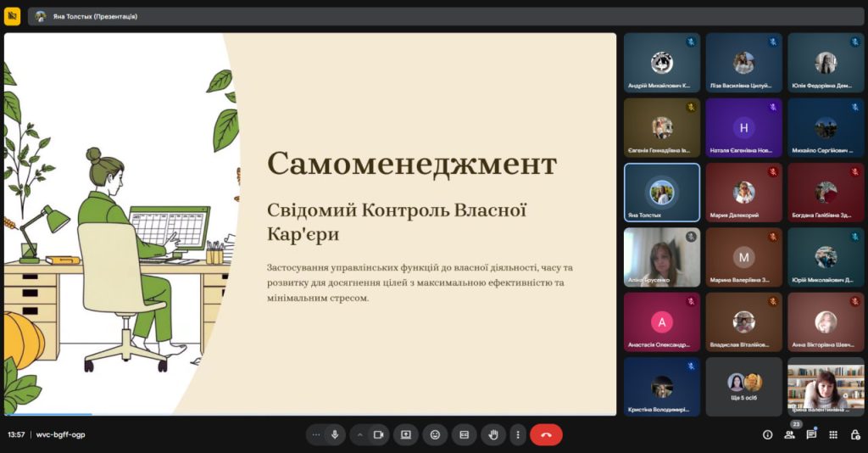Open more options vertical dots menu
Viewport: 868px width, 453px height.
517,434
